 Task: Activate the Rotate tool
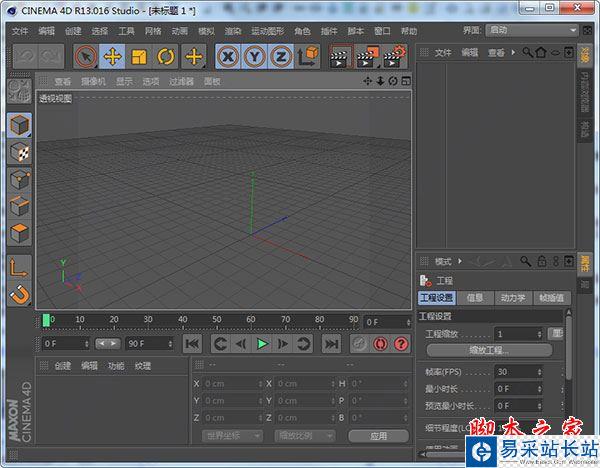pyautogui.click(x=166, y=57)
